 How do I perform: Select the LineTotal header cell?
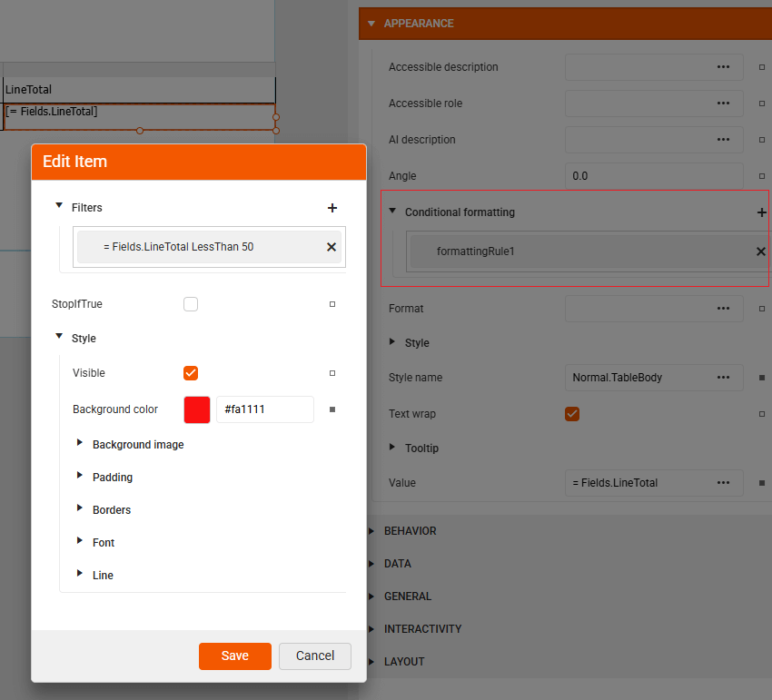coord(139,90)
